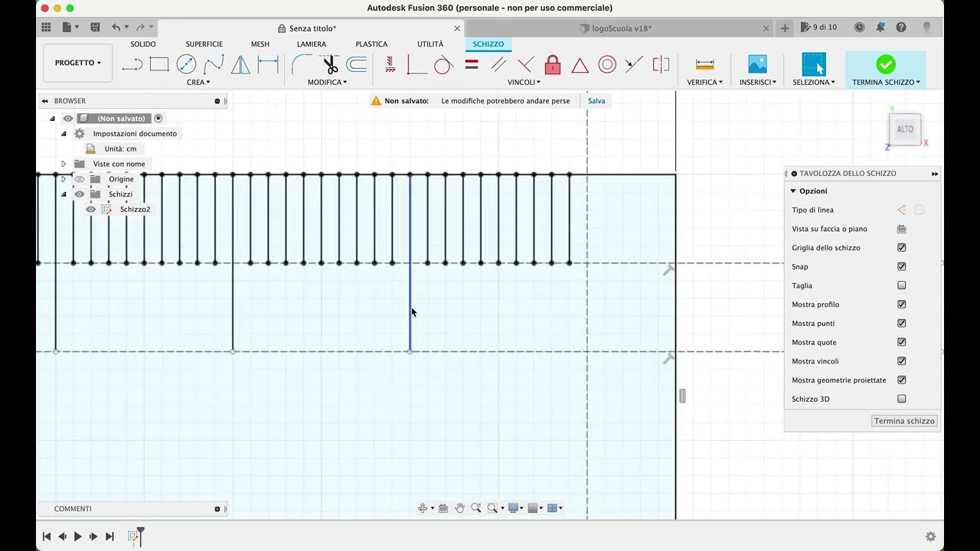Viewport: 980px width, 551px height.
Task: Switch to the UTILITÀ tab
Action: tap(430, 44)
